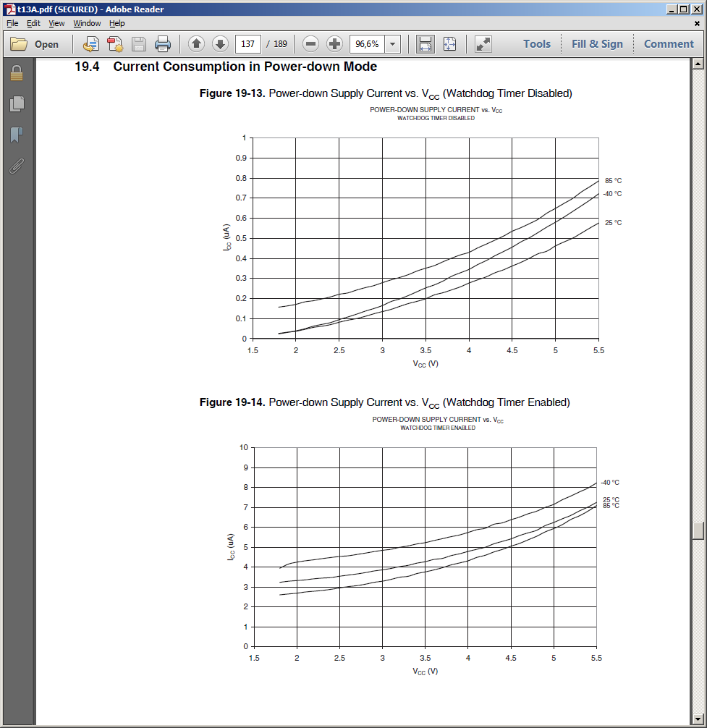
Task: Click the security lock panel icon
Action: tap(17, 73)
